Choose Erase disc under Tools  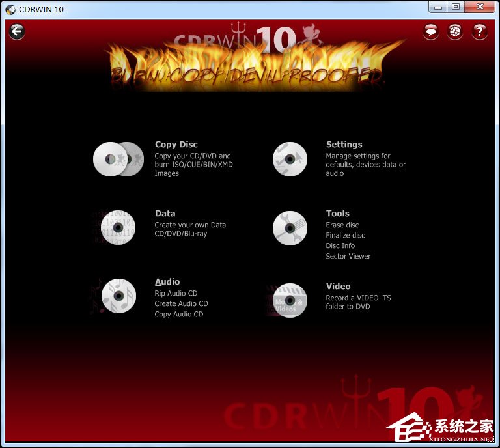point(342,225)
